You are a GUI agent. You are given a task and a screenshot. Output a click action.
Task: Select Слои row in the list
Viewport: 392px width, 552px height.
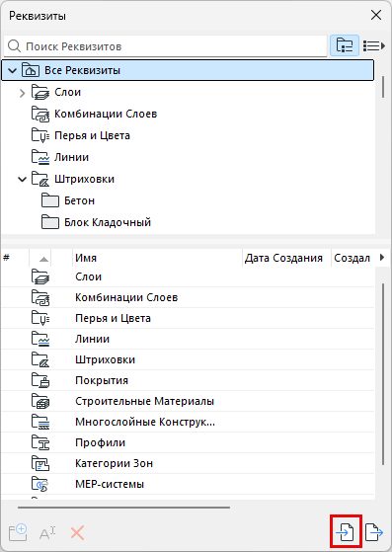point(188,276)
